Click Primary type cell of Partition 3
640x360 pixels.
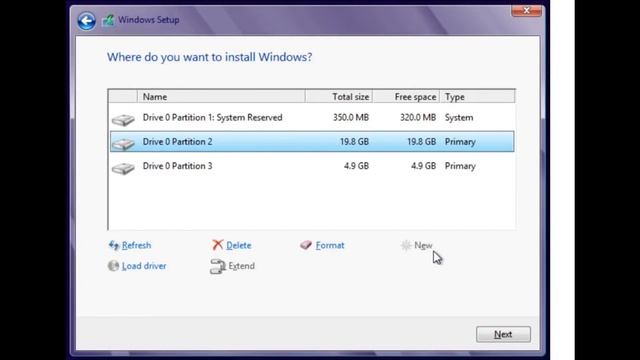[460, 166]
